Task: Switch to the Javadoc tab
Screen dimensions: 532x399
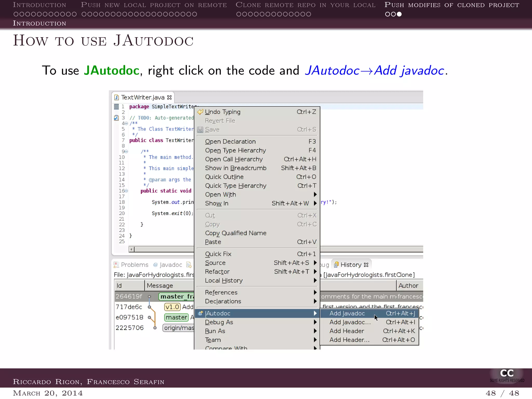Action: (168, 265)
